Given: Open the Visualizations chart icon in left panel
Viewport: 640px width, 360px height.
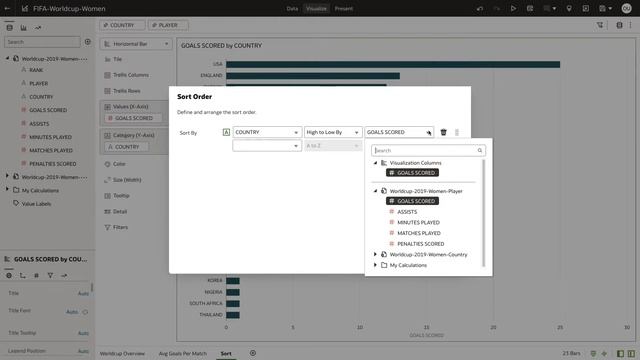Looking at the screenshot, I should (x=23, y=27).
